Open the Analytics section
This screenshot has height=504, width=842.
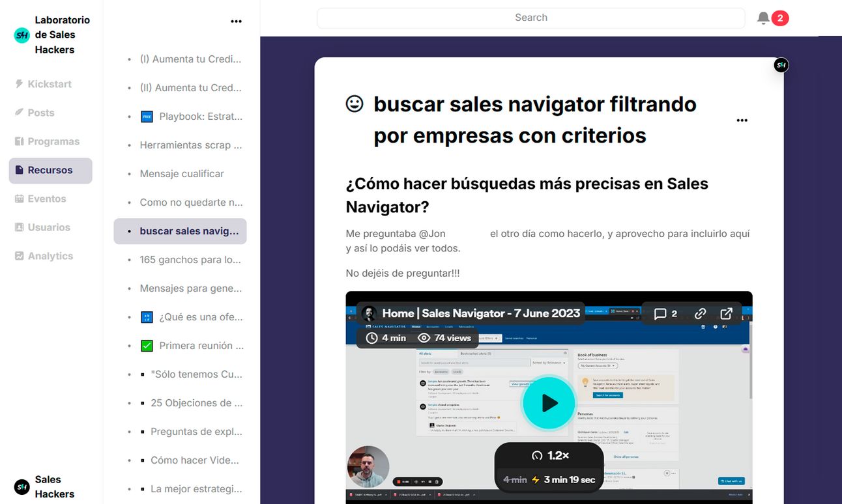[x=50, y=256]
